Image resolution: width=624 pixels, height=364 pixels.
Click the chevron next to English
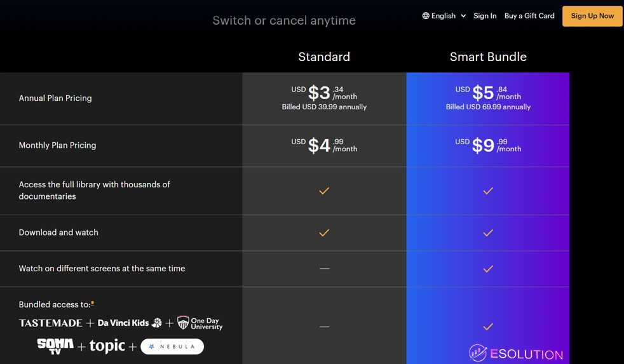tap(463, 16)
